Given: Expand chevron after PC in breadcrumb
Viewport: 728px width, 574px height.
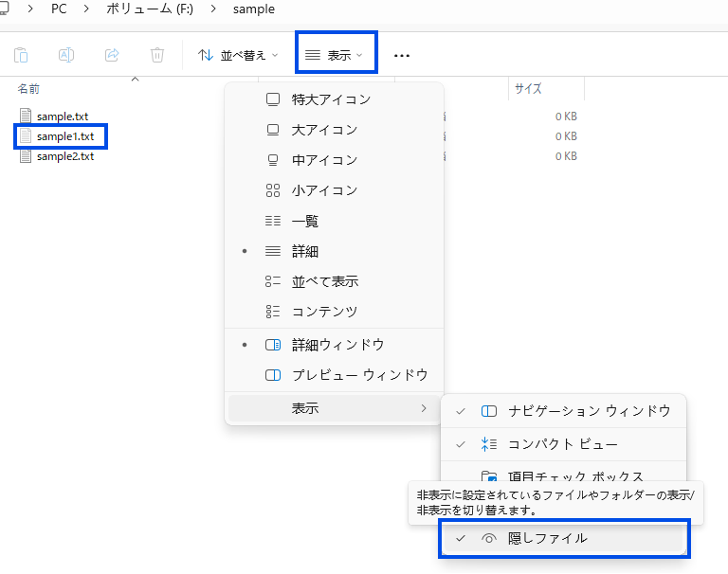Looking at the screenshot, I should click(86, 9).
